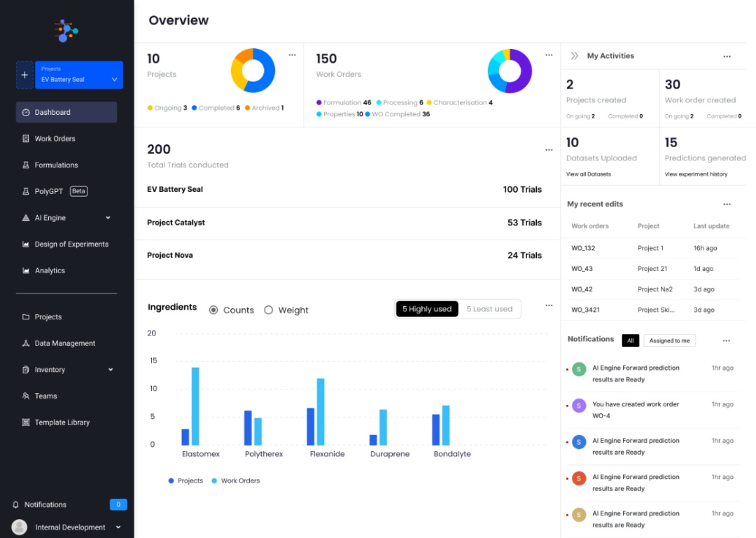Image resolution: width=756 pixels, height=538 pixels.
Task: Open Design of Experiments sidebar icon
Action: pyautogui.click(x=26, y=244)
